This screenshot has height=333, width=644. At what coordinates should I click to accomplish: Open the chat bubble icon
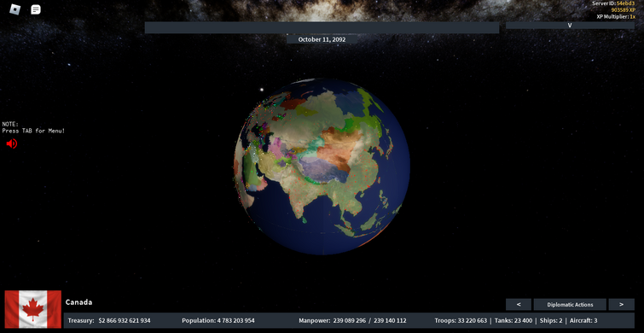pos(36,9)
